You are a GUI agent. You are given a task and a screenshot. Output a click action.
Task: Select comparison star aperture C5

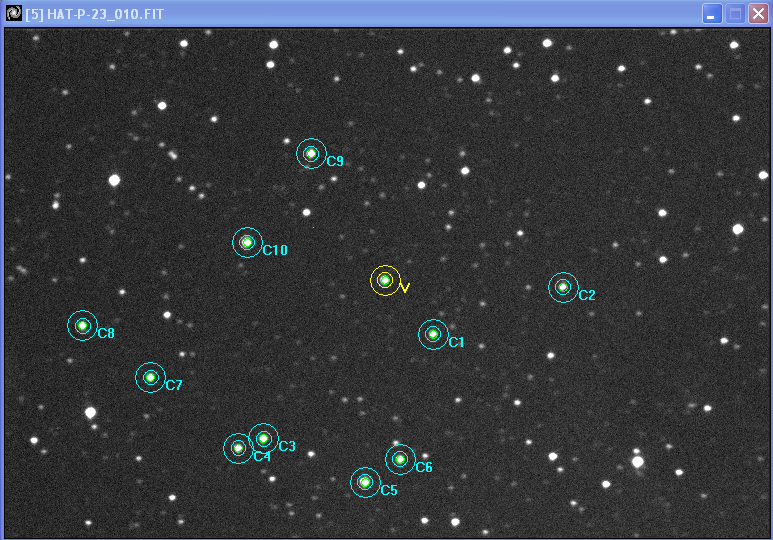pyautogui.click(x=365, y=483)
